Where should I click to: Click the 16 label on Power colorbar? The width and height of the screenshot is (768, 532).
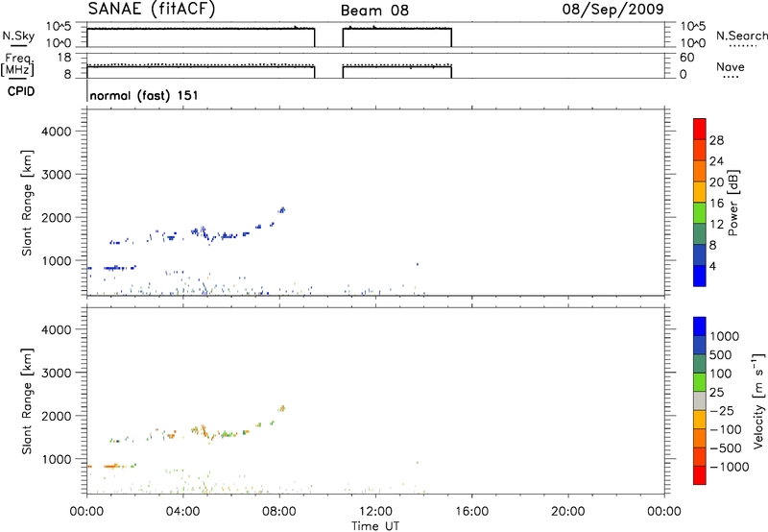click(716, 203)
